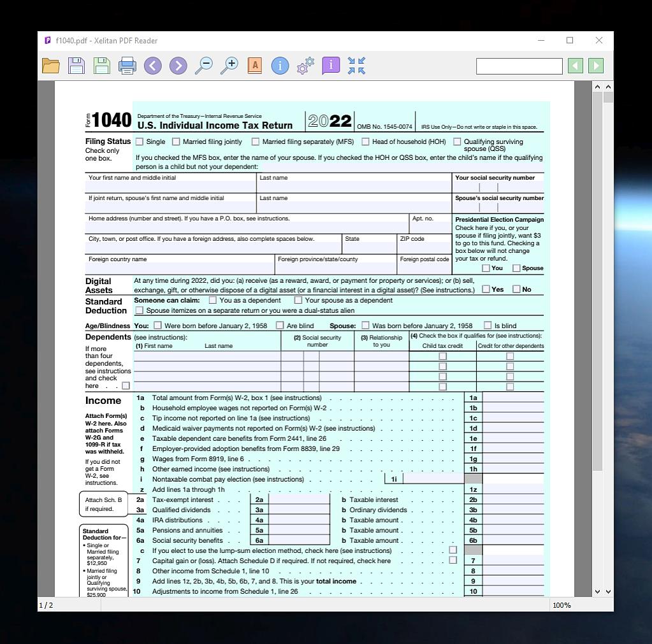
Task: Check Married filing separately (MFS) box
Action: click(x=256, y=141)
